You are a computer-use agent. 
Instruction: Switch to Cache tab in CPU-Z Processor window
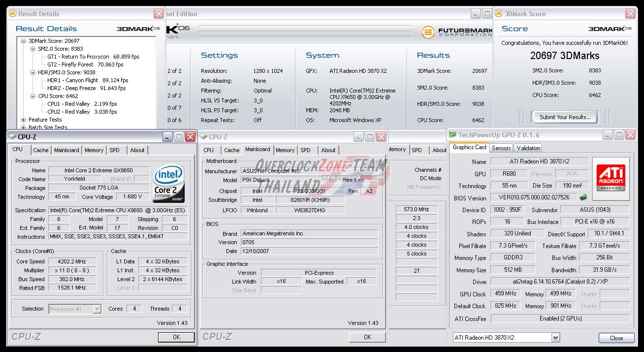point(41,150)
